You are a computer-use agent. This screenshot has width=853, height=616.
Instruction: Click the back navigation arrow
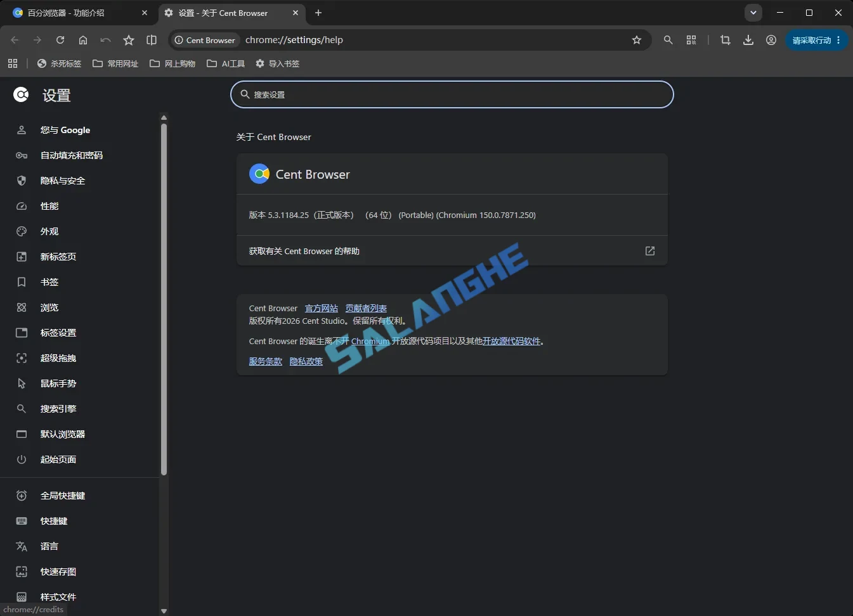coord(15,40)
